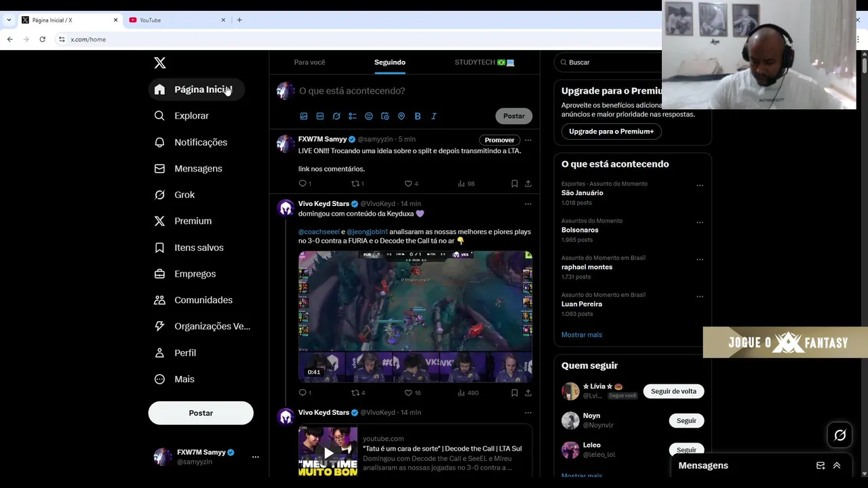Click Seguir de volta for Lívia
868x488 pixels.
pos(673,391)
